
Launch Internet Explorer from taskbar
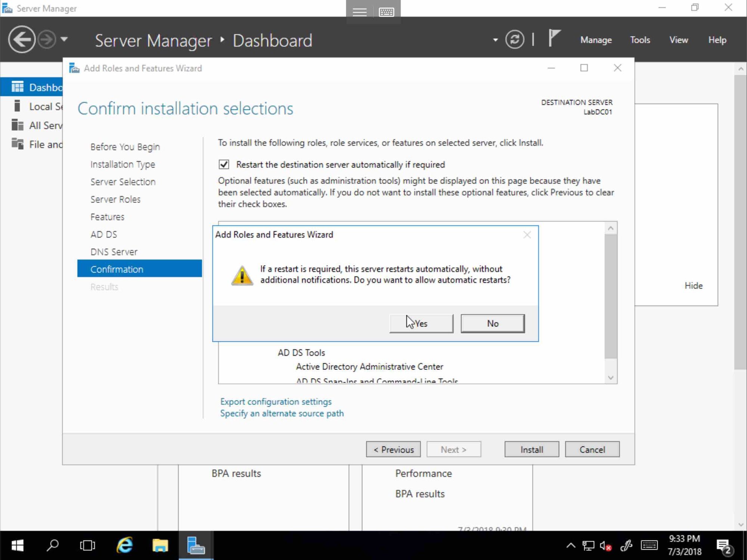click(124, 545)
